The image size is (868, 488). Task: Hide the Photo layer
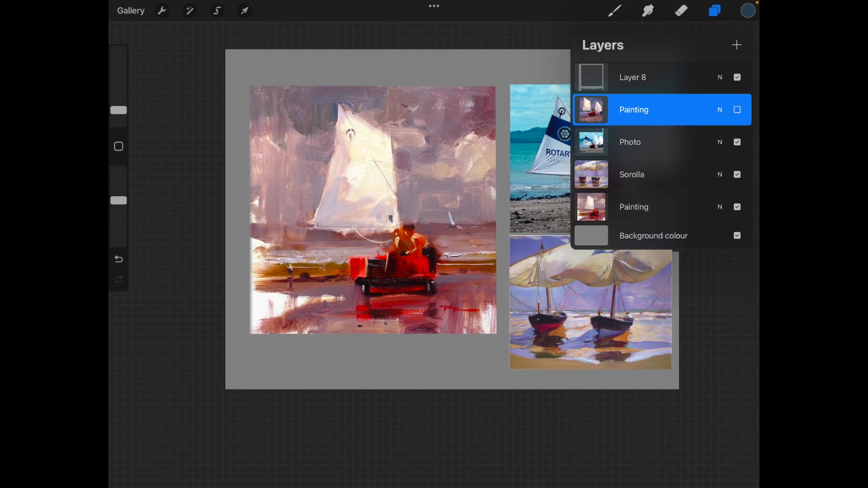[x=737, y=142]
